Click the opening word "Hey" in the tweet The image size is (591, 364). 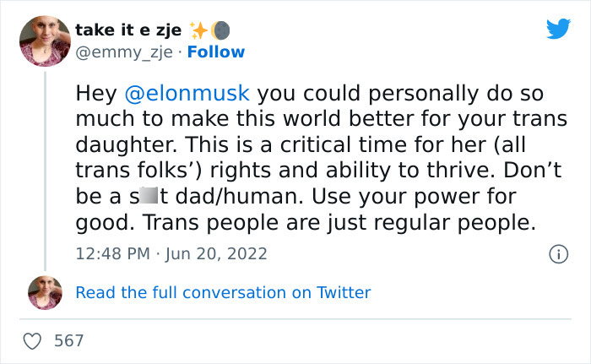point(93,92)
